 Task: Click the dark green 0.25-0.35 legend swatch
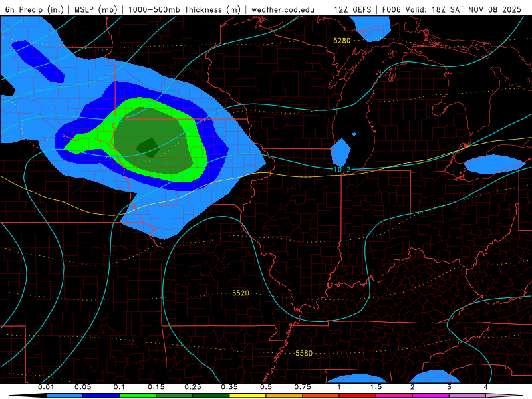pyautogui.click(x=211, y=396)
